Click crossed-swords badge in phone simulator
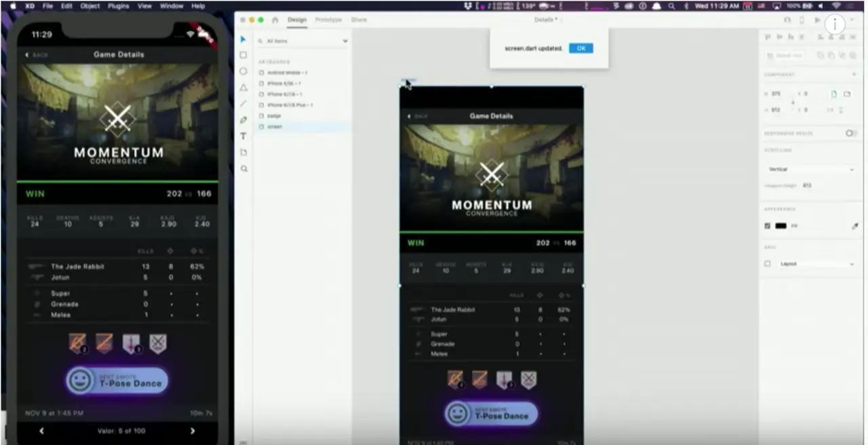Screen dimensions: 868x445 (x=158, y=343)
